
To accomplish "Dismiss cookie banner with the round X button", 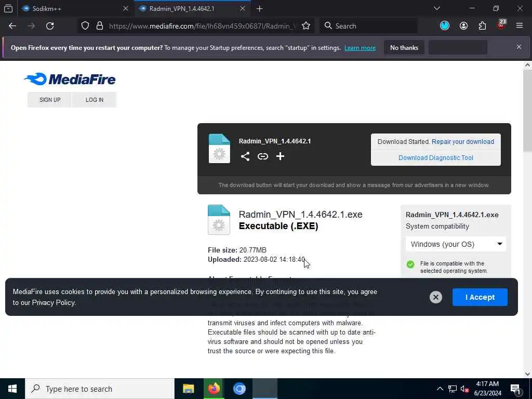I will 436,297.
